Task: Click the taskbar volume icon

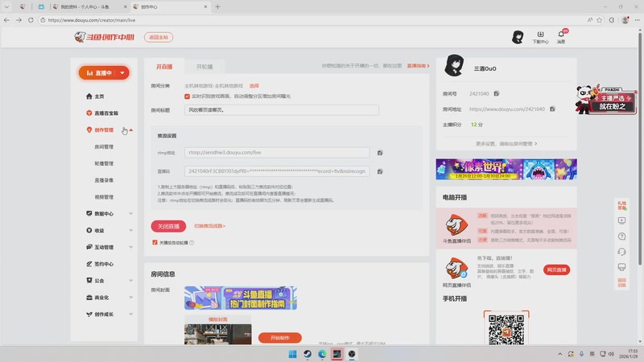Action: click(611, 354)
